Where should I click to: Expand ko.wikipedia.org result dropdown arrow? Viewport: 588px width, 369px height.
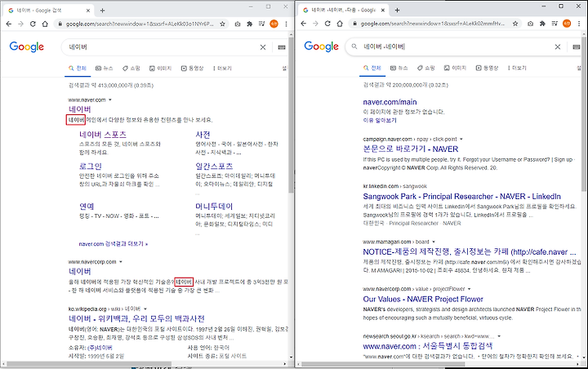pyautogui.click(x=145, y=309)
